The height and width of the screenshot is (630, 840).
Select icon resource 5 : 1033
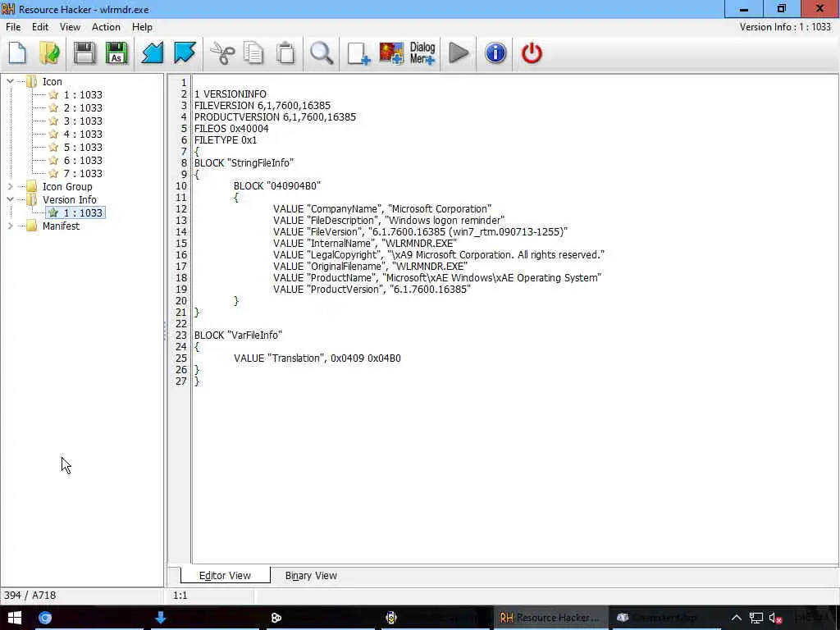[83, 148]
